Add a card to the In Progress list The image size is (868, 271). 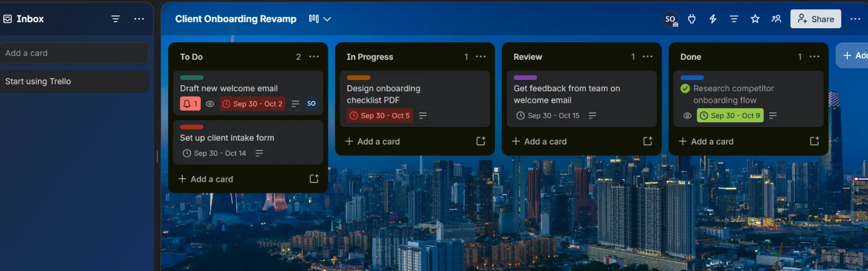coord(372,142)
